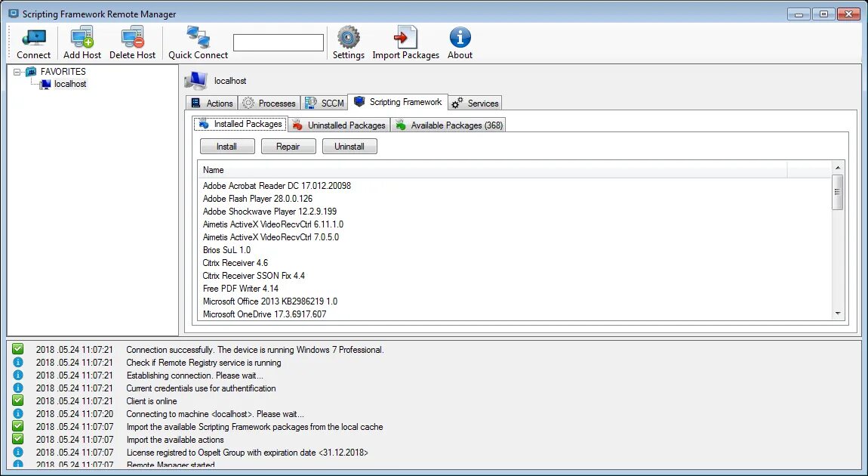Click the package list scroll-down arrow
Viewport: 868px width, 476px height.
(838, 314)
